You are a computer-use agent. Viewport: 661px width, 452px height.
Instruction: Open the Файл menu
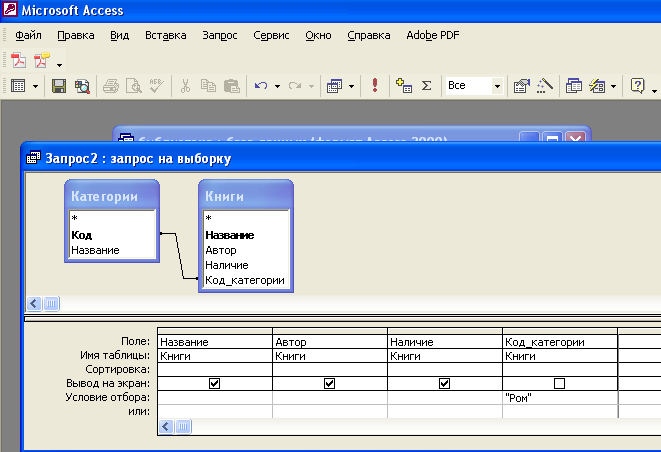click(28, 35)
